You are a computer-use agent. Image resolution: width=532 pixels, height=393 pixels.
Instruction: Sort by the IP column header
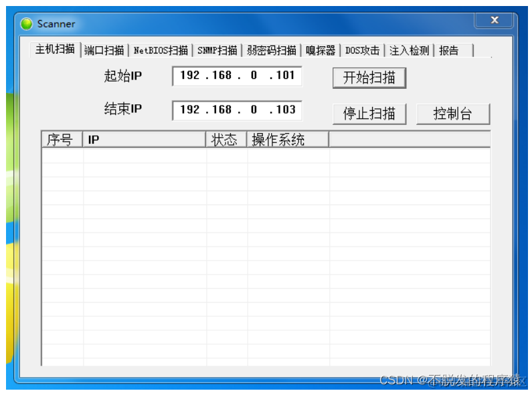pos(144,140)
